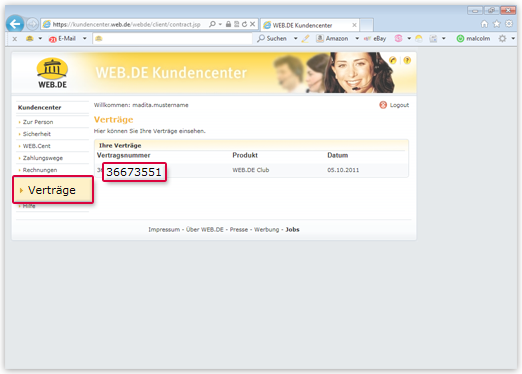Open Hilfe in sidebar
The width and height of the screenshot is (522, 374).
tap(29, 206)
